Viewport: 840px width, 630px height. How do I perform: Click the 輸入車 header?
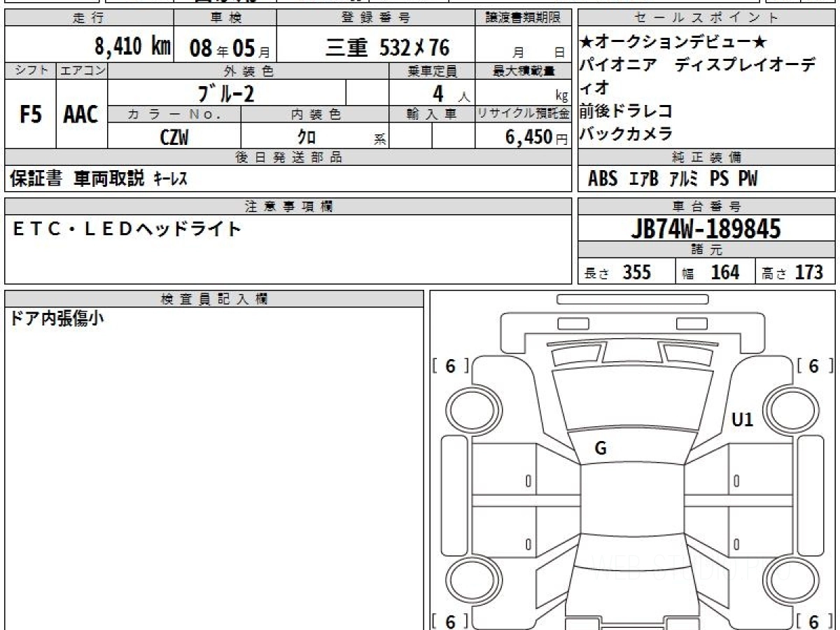point(432,114)
